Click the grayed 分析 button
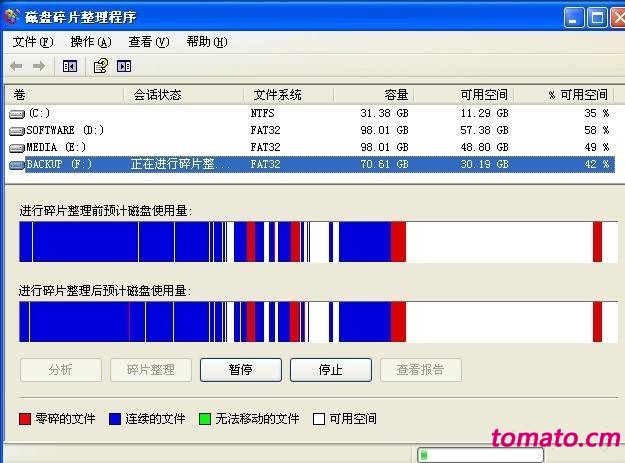Screen dimensions: 625x463 coord(61,370)
